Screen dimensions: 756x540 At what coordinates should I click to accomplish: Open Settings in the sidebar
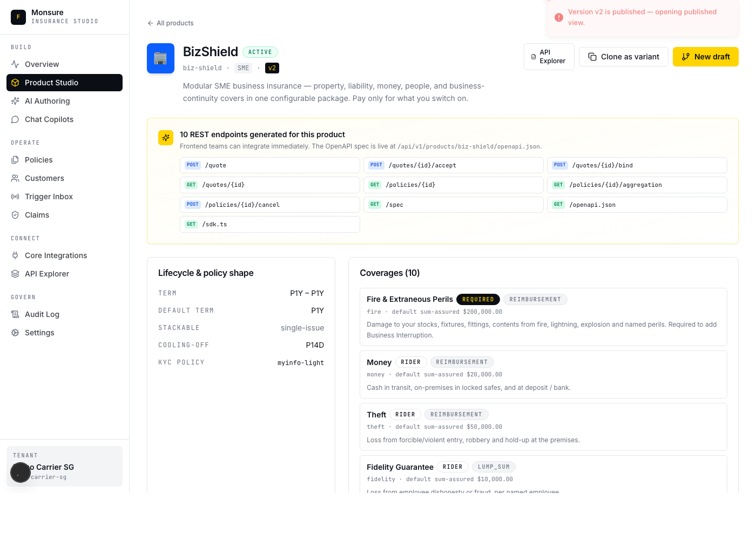(x=39, y=333)
